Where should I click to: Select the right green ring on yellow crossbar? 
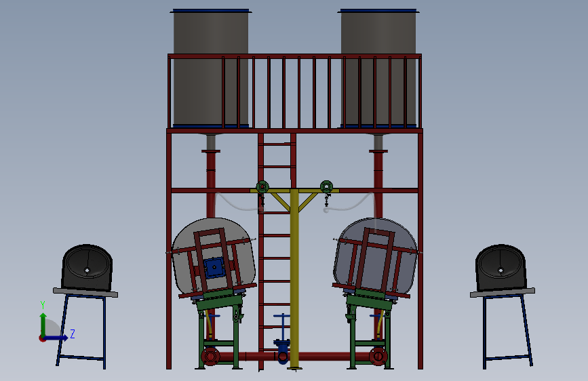click(326, 186)
